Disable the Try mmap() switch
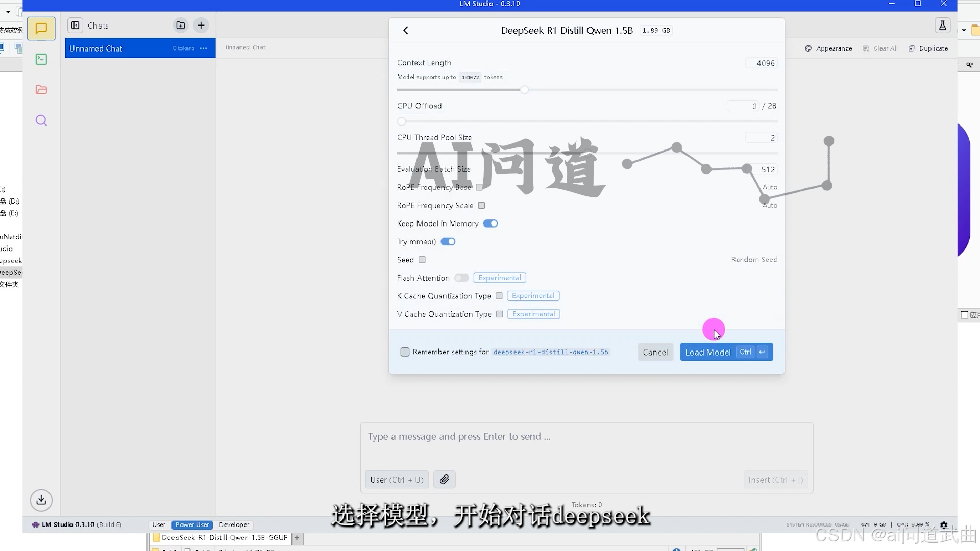The image size is (980, 551). [448, 242]
